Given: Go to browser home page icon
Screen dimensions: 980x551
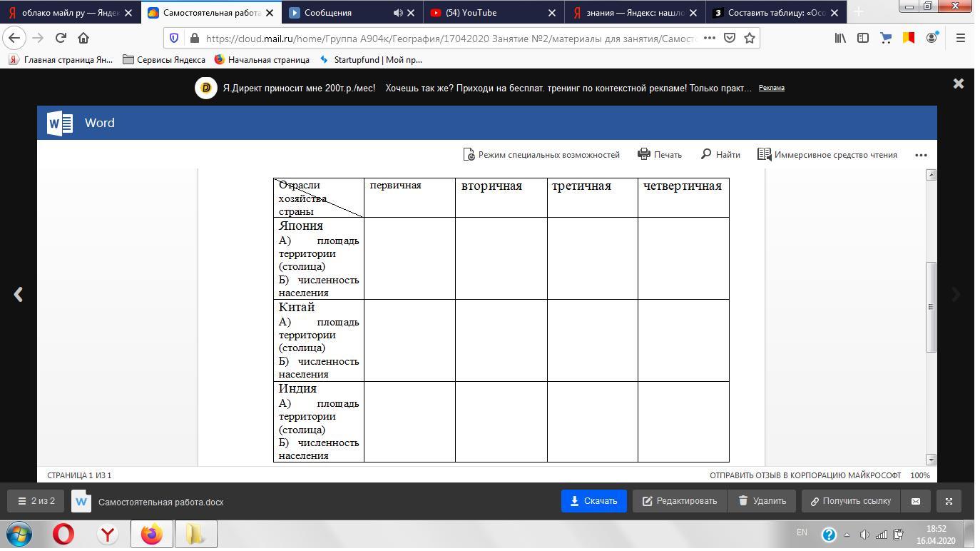Looking at the screenshot, I should (83, 38).
